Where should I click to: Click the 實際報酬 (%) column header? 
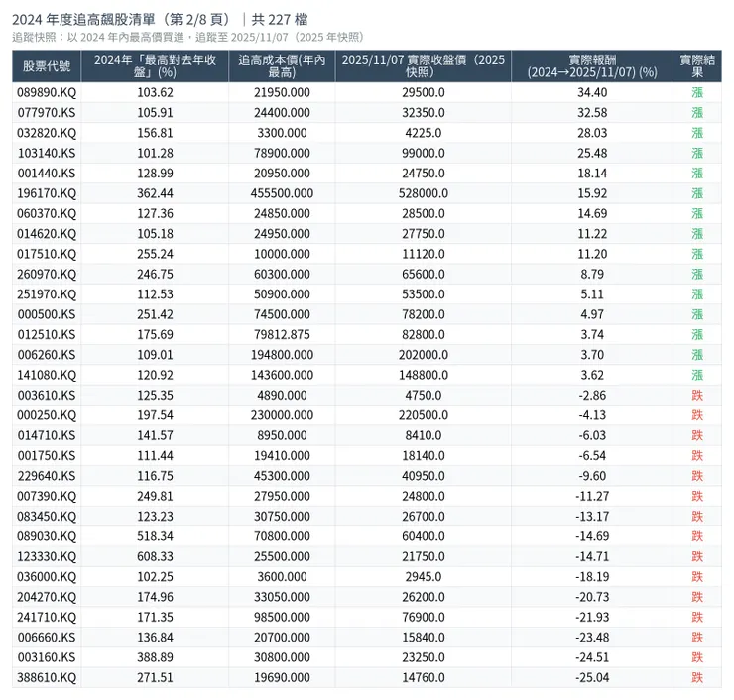(x=592, y=66)
